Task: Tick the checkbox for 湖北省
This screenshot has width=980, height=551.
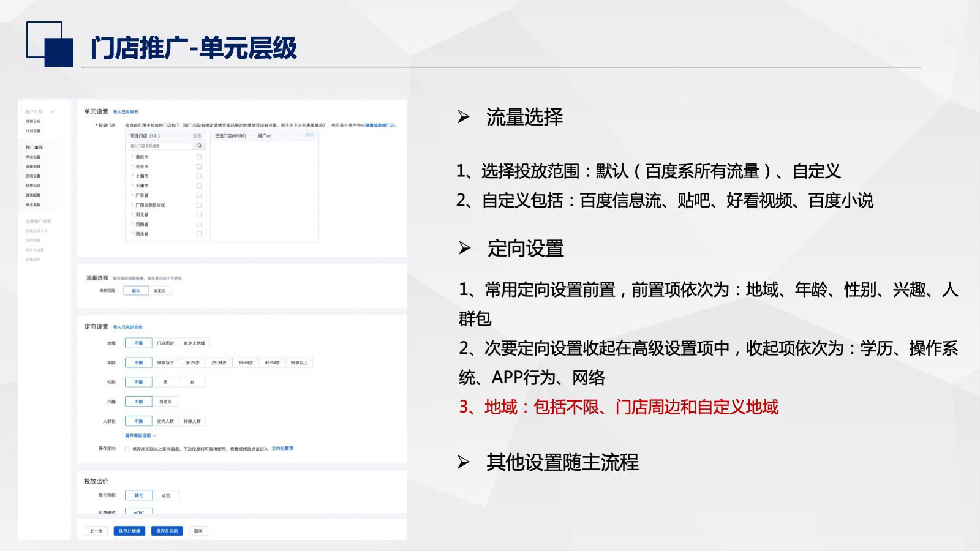Action: point(198,234)
